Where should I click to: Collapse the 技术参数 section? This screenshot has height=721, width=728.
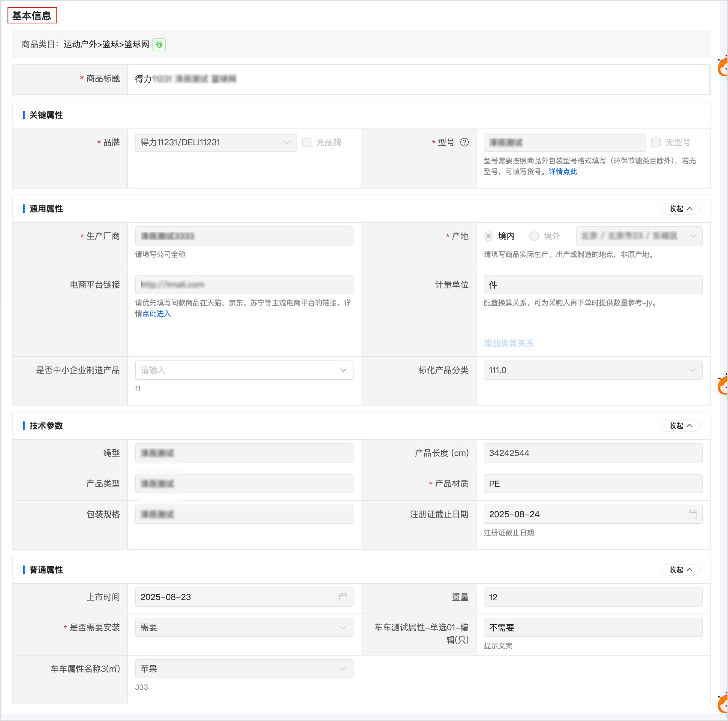[x=681, y=426]
